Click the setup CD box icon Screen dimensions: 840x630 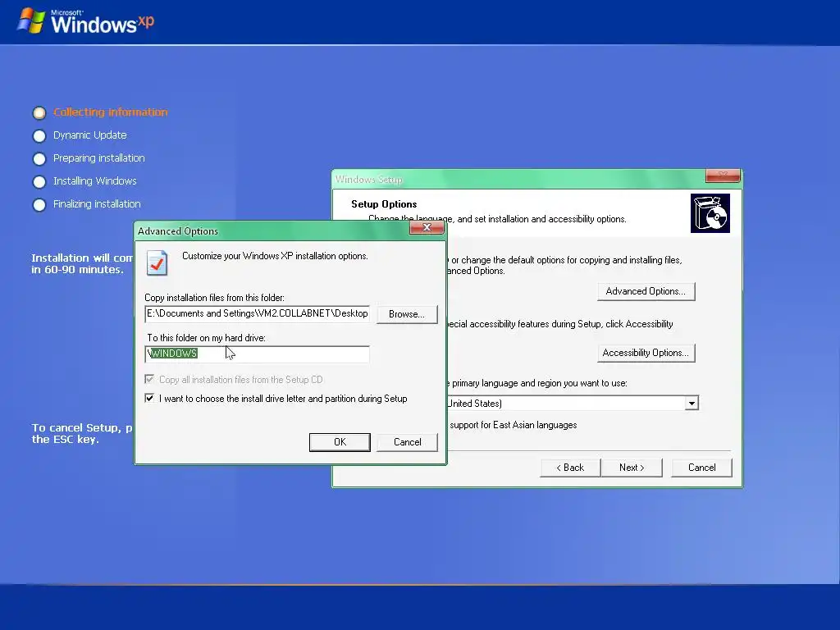tap(710, 213)
